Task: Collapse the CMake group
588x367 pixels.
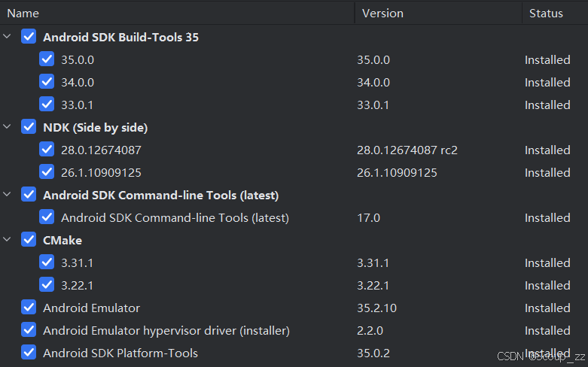Action: pyautogui.click(x=7, y=239)
